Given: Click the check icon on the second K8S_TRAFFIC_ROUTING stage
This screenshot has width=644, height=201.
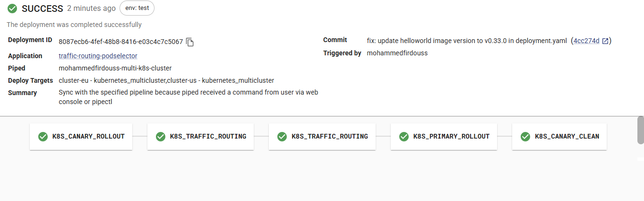Looking at the screenshot, I should 282,137.
